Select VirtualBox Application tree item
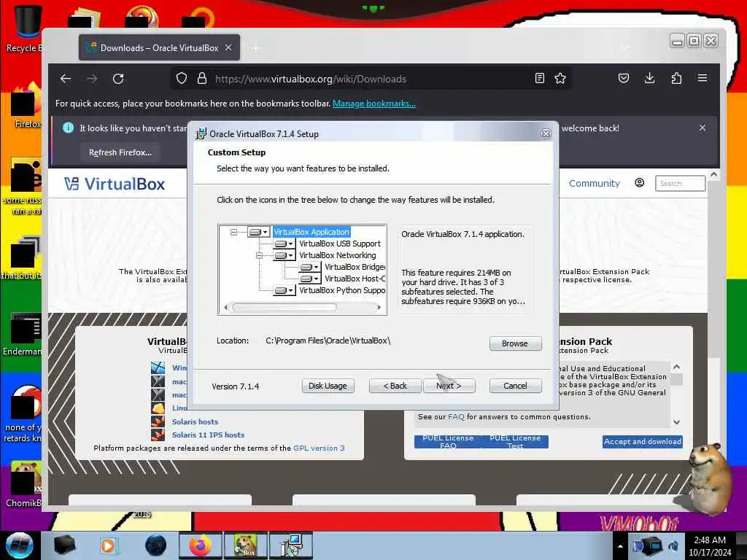 [311, 232]
